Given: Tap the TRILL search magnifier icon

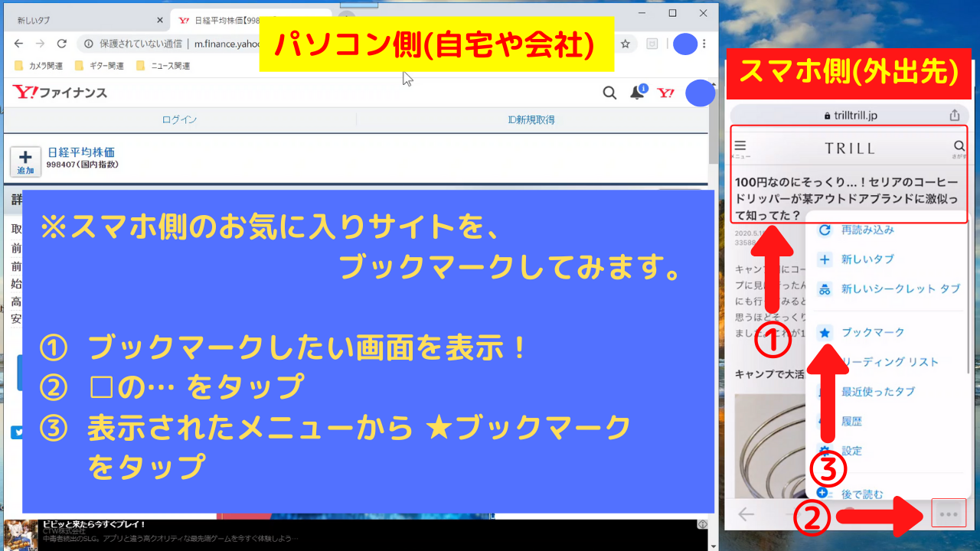Looking at the screenshot, I should pyautogui.click(x=959, y=146).
